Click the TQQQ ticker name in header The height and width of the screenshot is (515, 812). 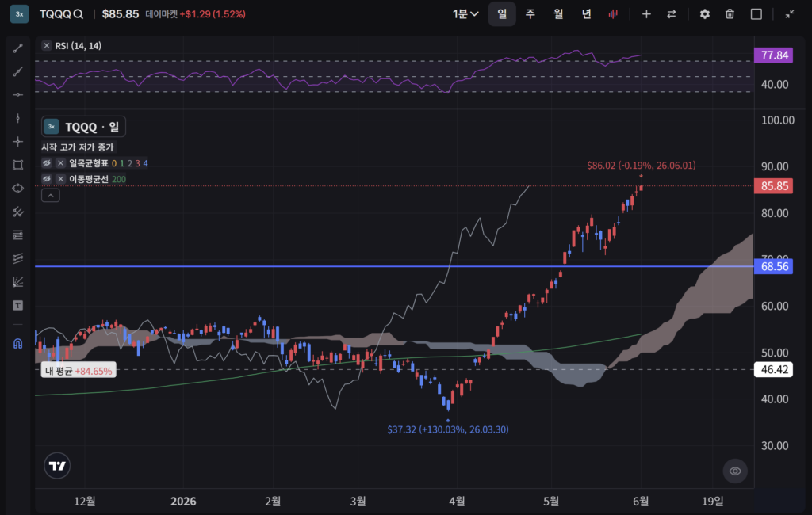[55, 14]
